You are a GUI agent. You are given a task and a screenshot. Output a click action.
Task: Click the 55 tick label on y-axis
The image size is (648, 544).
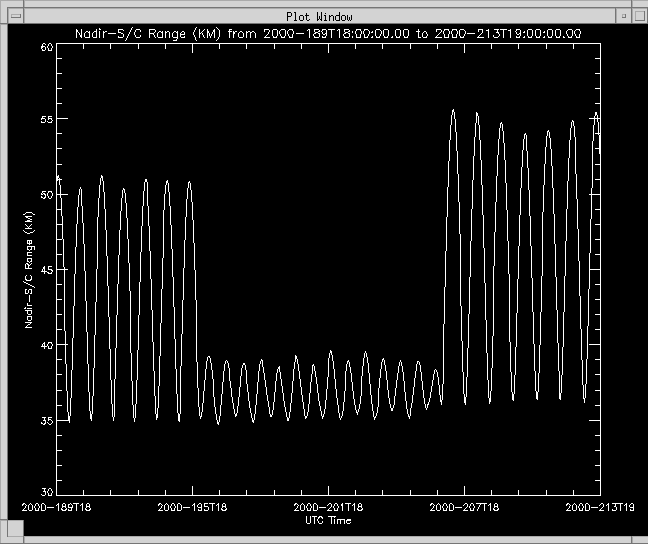[x=46, y=120]
